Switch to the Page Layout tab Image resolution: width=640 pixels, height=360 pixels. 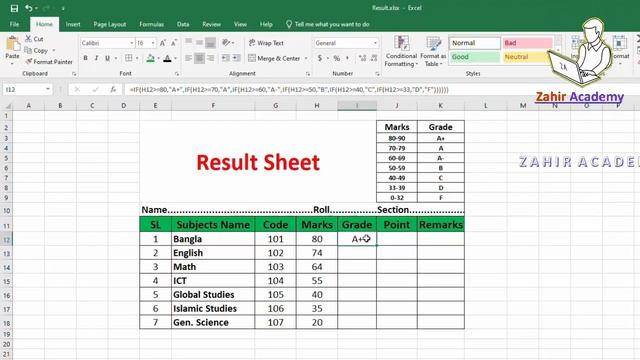(109, 24)
